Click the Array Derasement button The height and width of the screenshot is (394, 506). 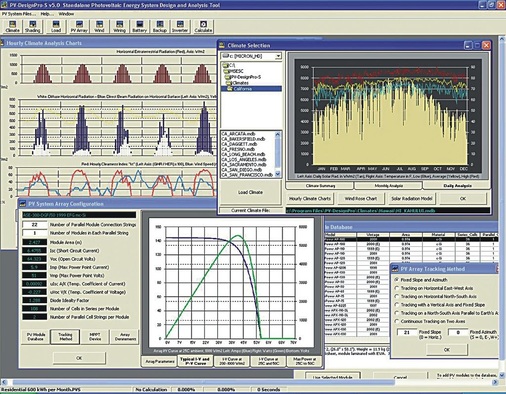(125, 337)
